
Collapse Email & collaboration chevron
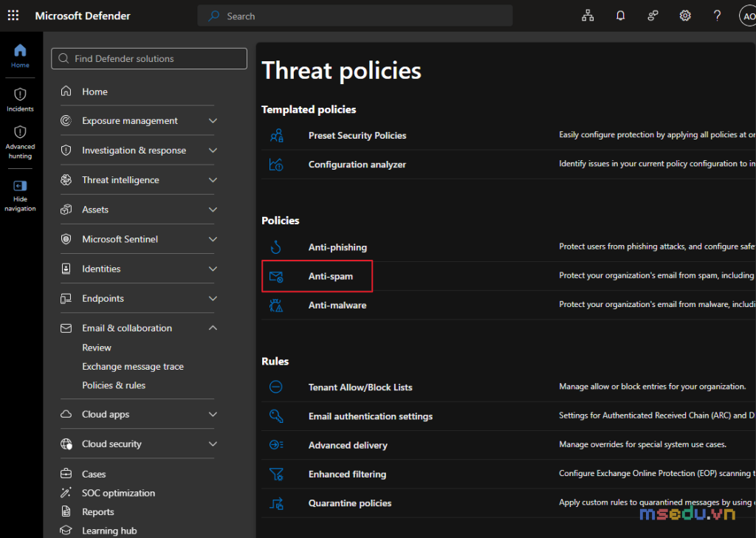tap(213, 328)
